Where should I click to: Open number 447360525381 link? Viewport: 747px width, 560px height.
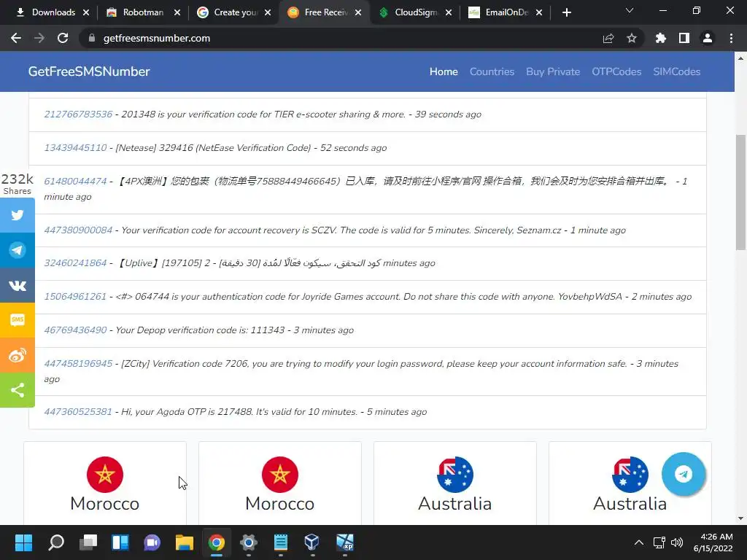[x=78, y=412]
